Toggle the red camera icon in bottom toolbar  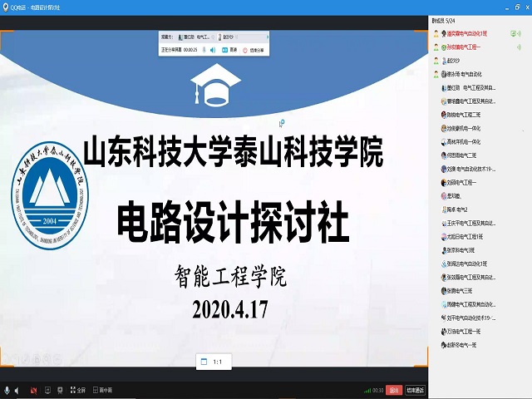(x=34, y=389)
